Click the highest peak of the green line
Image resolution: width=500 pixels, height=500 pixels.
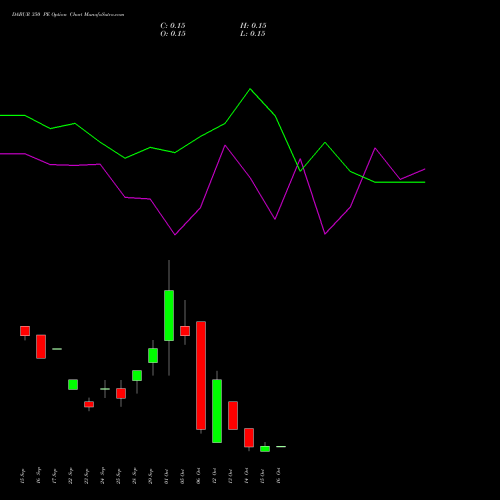coord(250,89)
